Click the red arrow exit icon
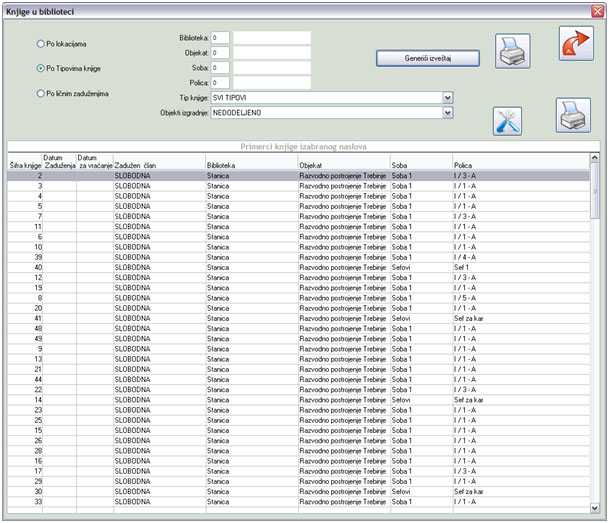The height and width of the screenshot is (523, 609). point(575,44)
